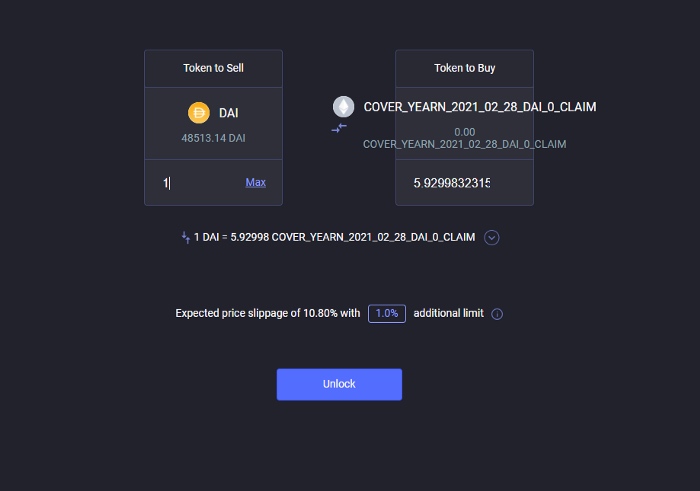Image resolution: width=700 pixels, height=491 pixels.
Task: Swap sell and buy tokens arrows
Action: (339, 129)
